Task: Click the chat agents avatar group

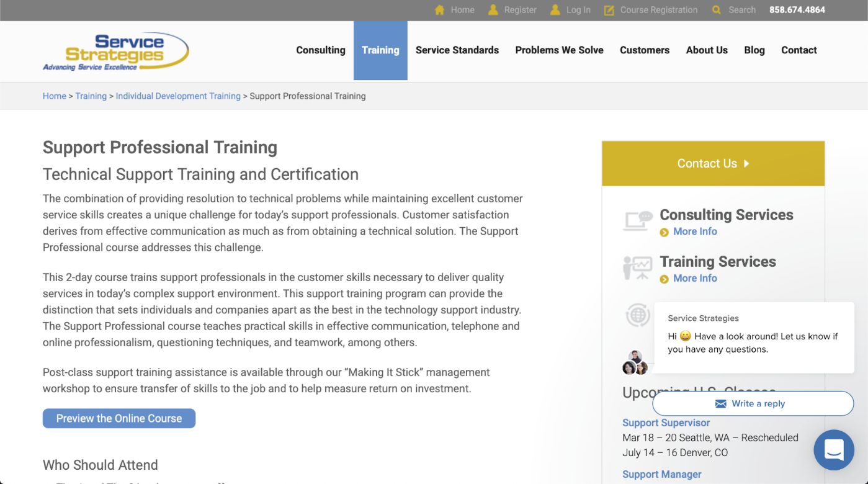Action: pyautogui.click(x=635, y=362)
